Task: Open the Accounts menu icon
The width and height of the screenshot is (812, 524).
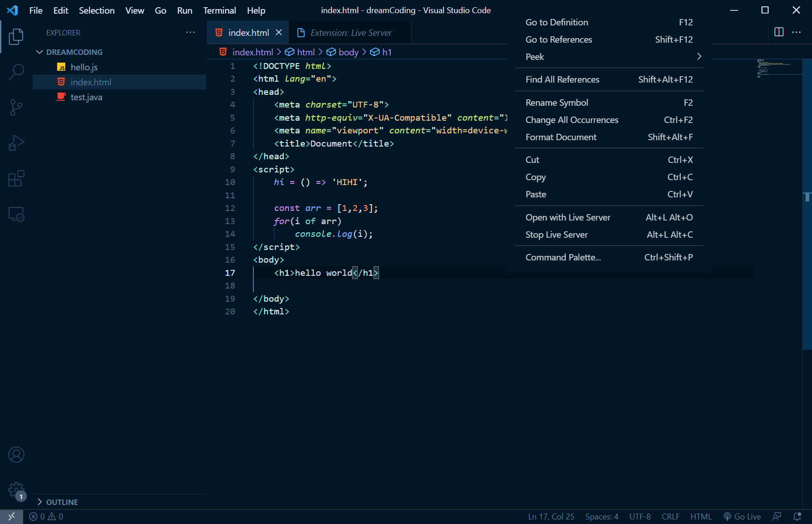Action: click(16, 455)
